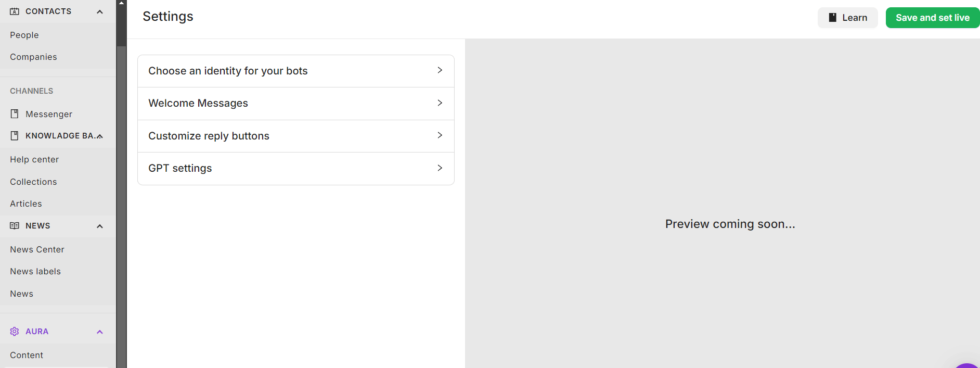Image resolution: width=980 pixels, height=368 pixels.
Task: Collapse the Contacts section chevron
Action: point(100,11)
